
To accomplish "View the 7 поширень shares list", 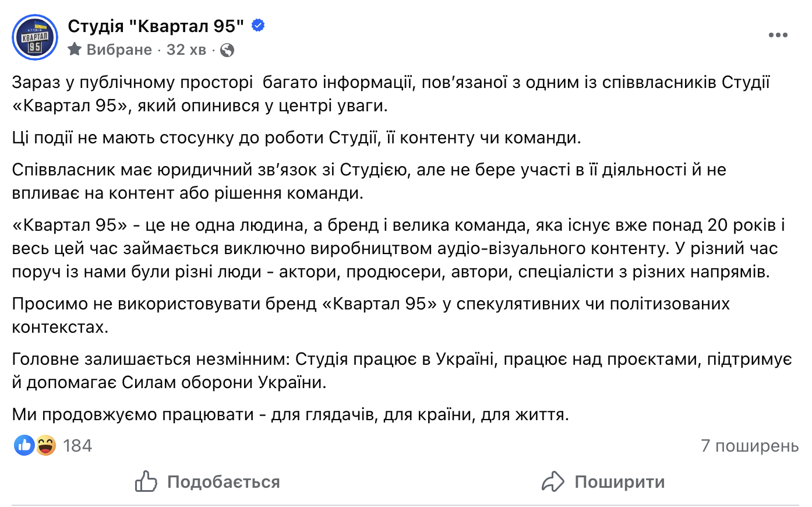I will pyautogui.click(x=750, y=446).
